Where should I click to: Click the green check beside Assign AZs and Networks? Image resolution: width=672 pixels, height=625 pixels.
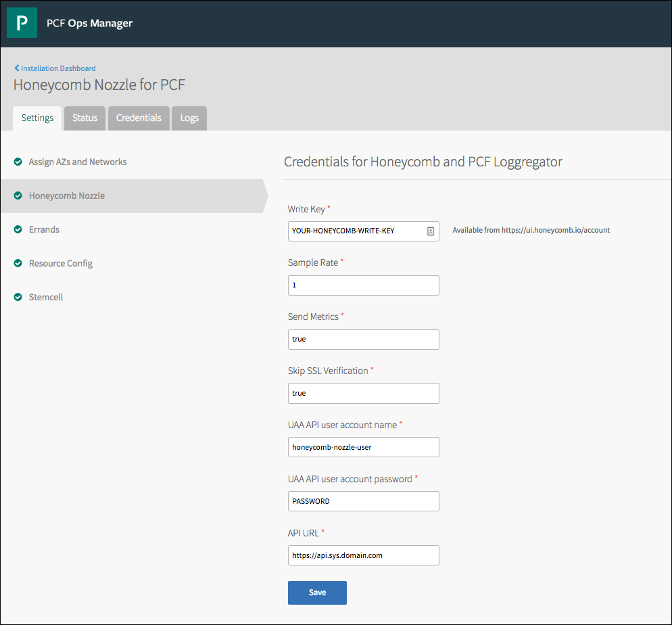(18, 162)
